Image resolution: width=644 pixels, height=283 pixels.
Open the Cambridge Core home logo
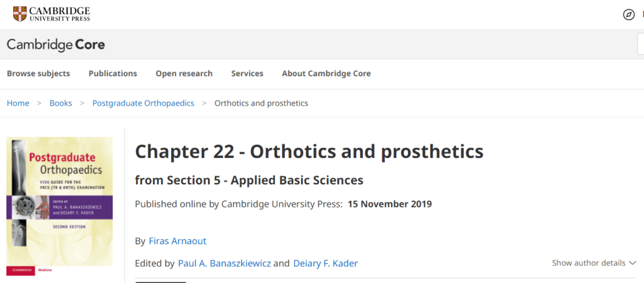[56, 45]
